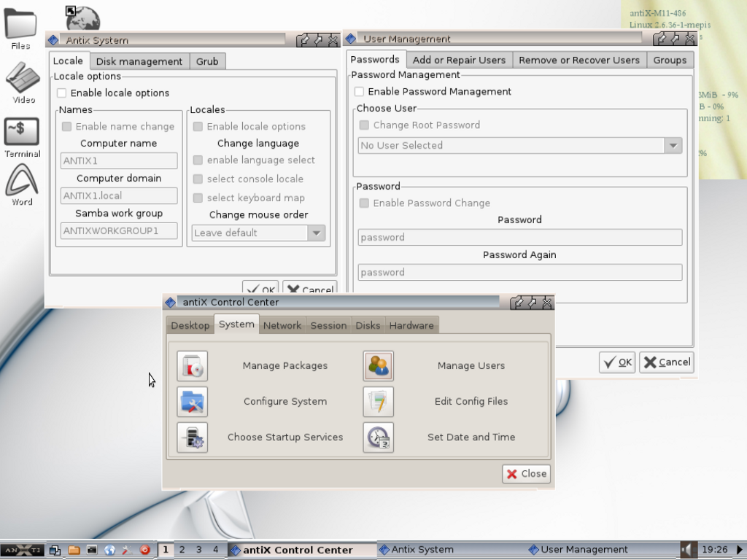Click the first Password field
This screenshot has height=560, width=747.
coord(519,237)
